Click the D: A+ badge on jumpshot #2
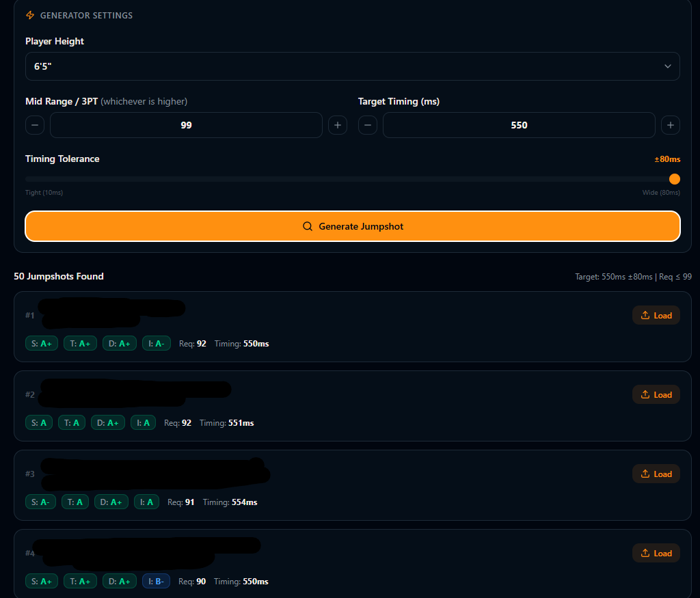This screenshot has height=598, width=700. tap(107, 422)
